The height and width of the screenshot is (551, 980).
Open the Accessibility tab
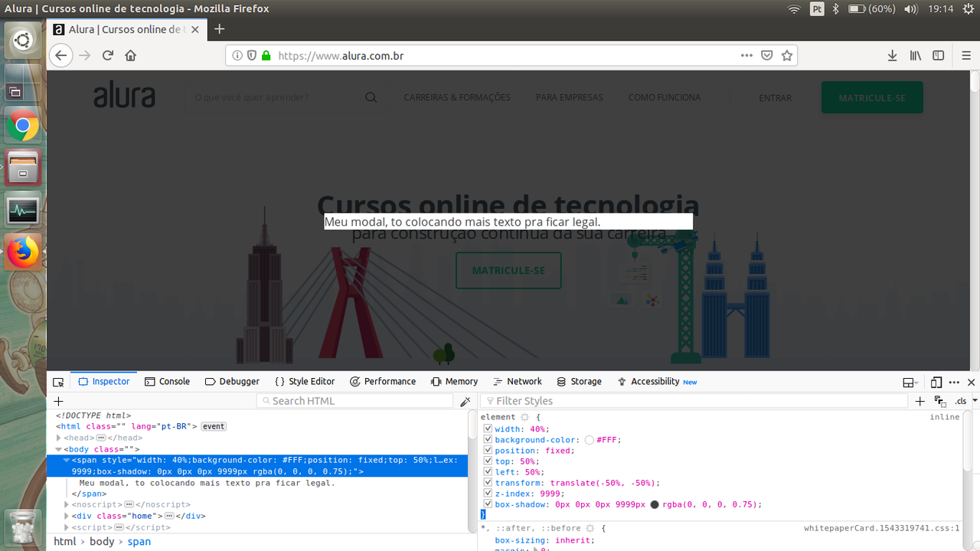coord(657,382)
